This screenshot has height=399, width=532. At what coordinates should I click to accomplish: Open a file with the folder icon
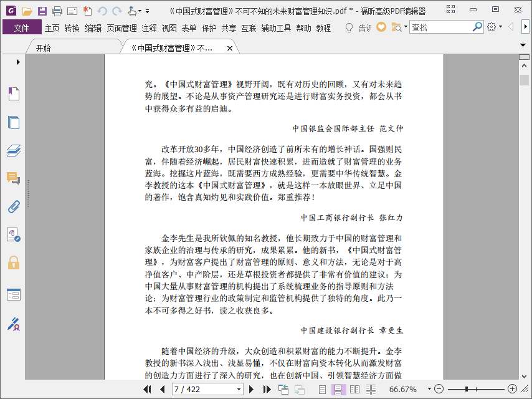[27, 11]
